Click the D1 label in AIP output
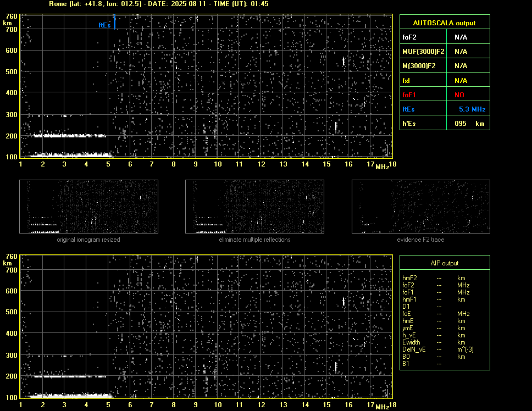 coord(406,307)
